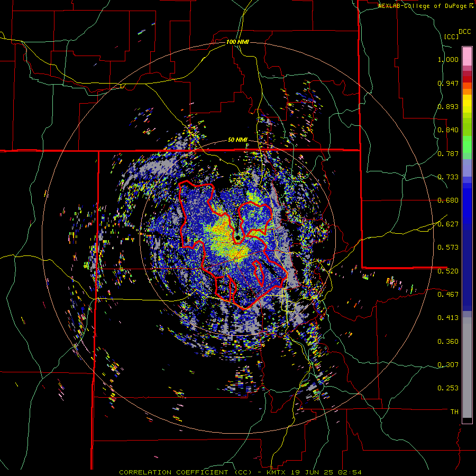
Task: Pick the bright green color band in legend
Action: coord(467,144)
